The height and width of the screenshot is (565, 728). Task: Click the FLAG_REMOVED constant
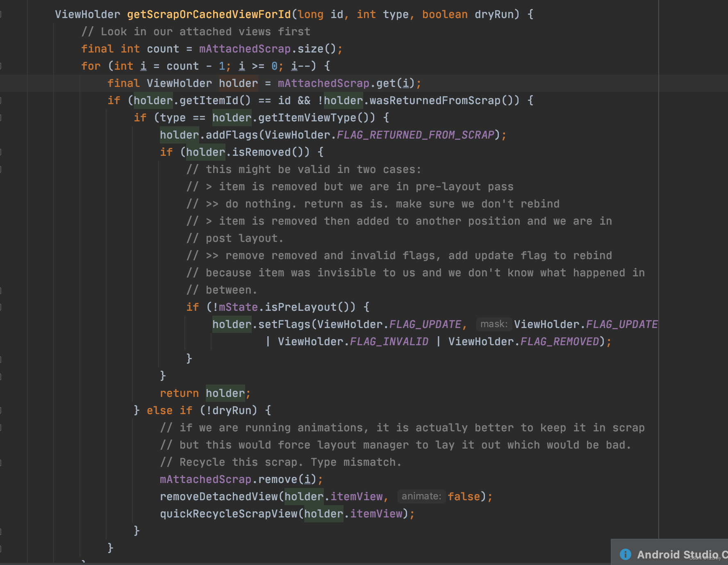(560, 342)
